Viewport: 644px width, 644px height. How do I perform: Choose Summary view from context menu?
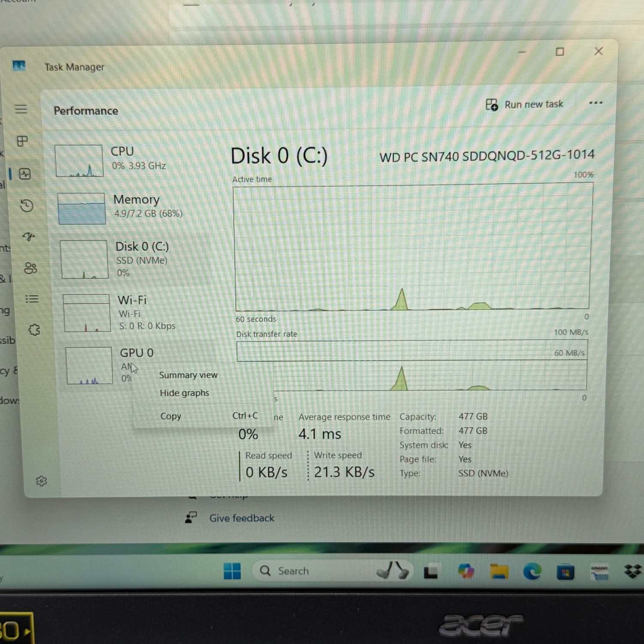pos(188,375)
